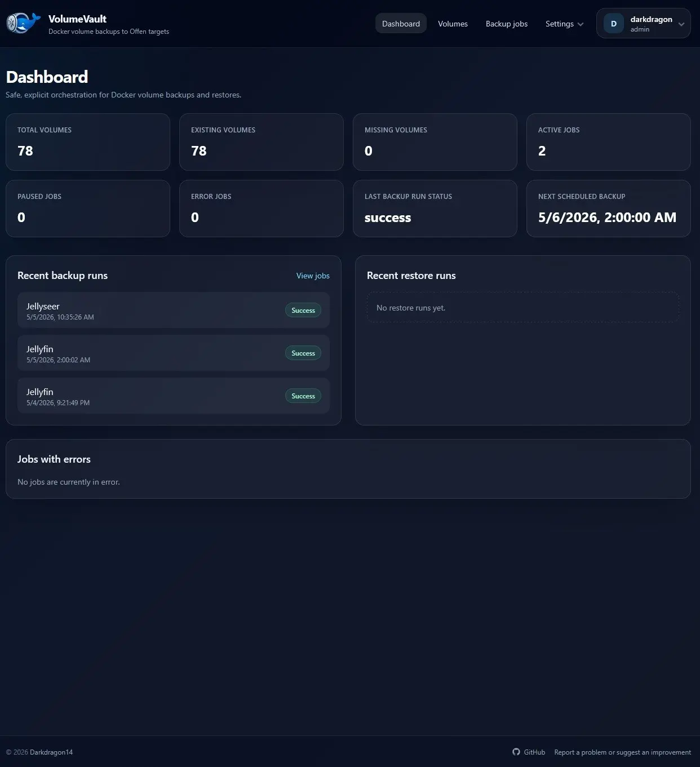Click the Last Backup Run Status success value

click(388, 218)
